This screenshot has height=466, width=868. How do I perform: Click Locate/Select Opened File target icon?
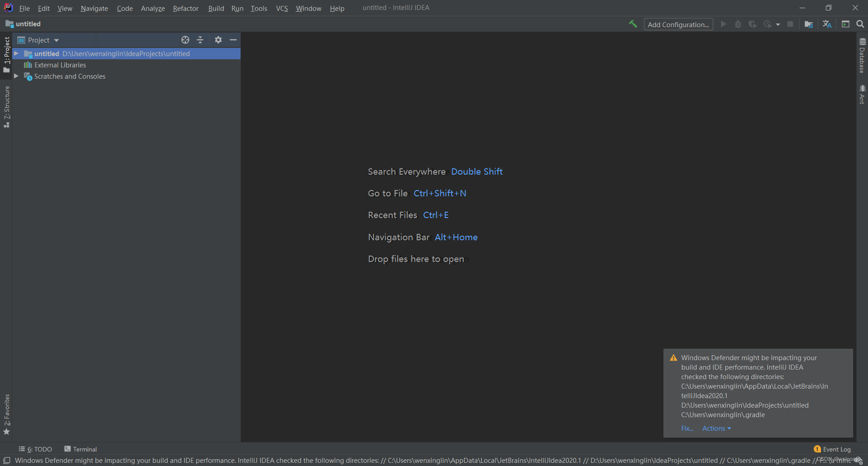tap(185, 40)
